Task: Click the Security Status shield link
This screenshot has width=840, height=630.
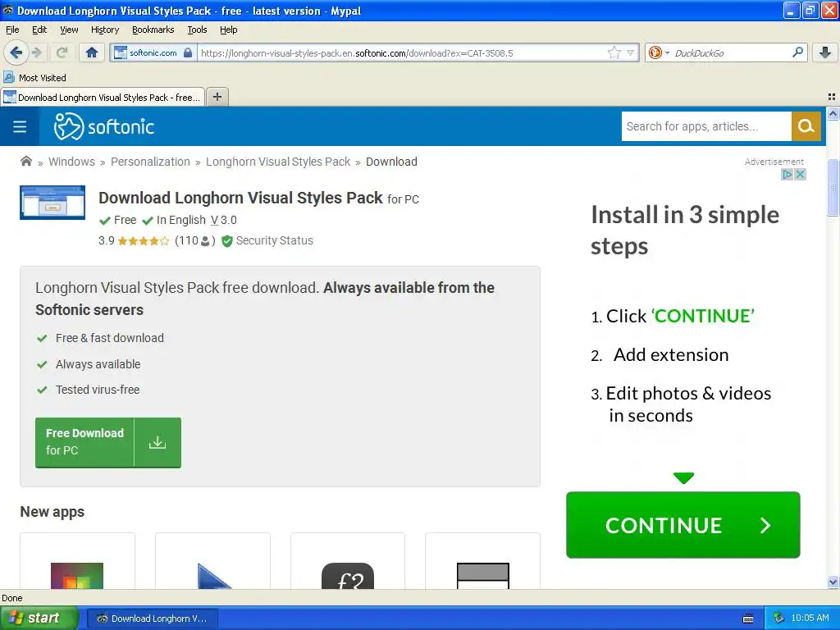Action: tap(267, 240)
